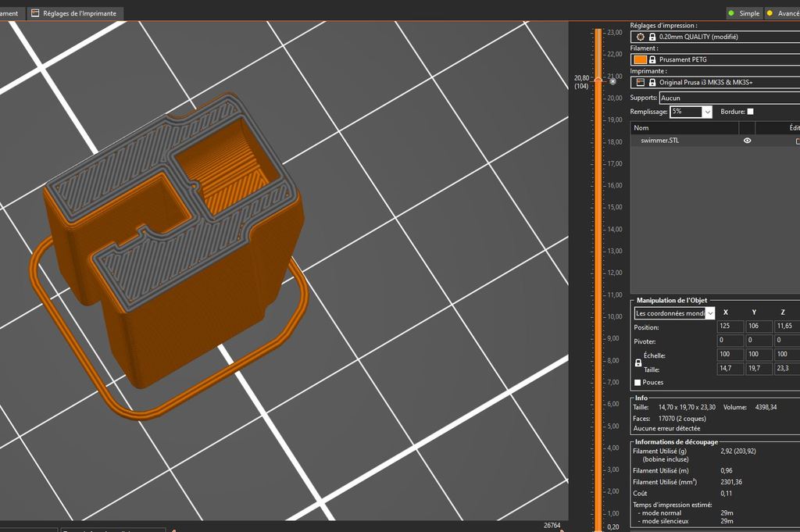Open the Remplissage 5% dropdown
Viewport: 800px width, 532px height.
707,112
